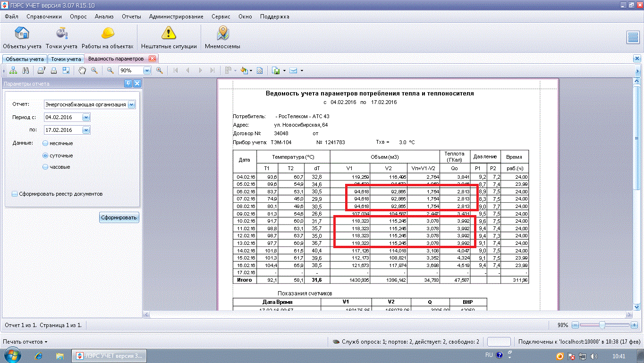Click the paint bucket background color icon
The width and height of the screenshot is (644, 363).
tap(244, 70)
